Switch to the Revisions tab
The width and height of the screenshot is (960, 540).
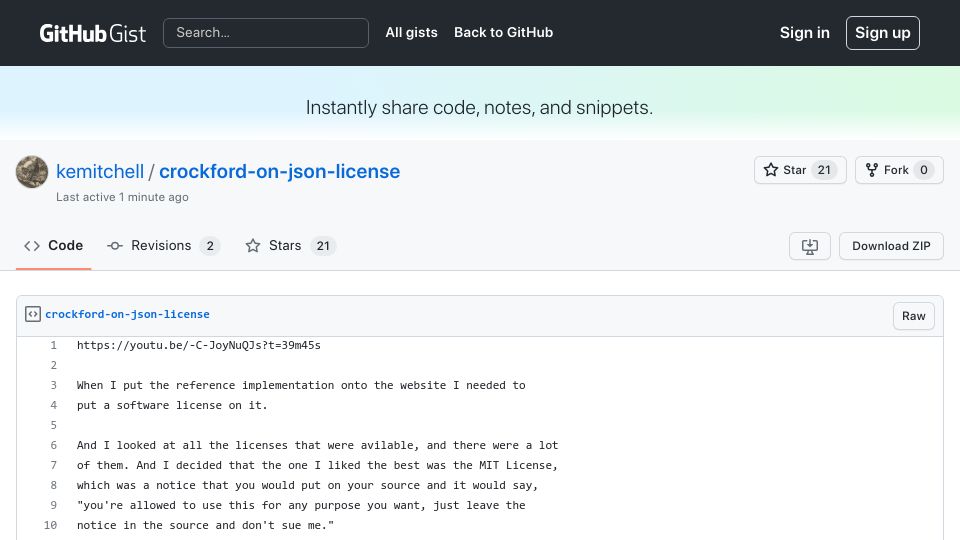(x=163, y=246)
